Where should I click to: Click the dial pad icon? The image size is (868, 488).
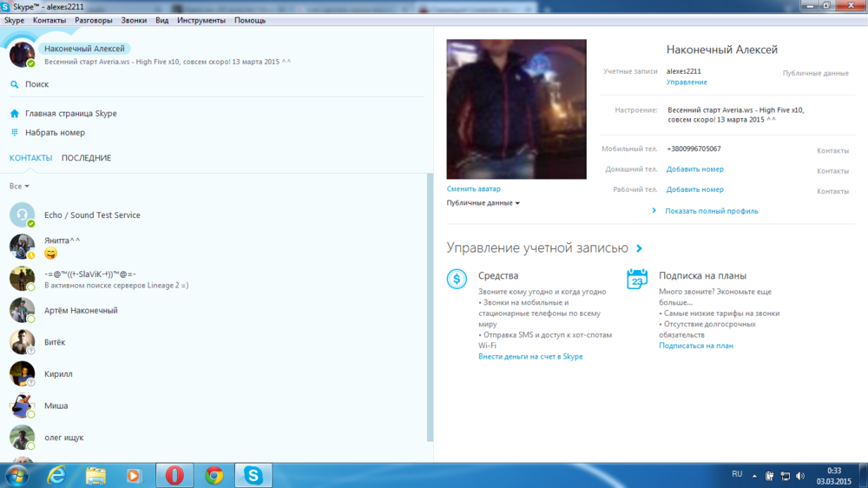click(15, 132)
